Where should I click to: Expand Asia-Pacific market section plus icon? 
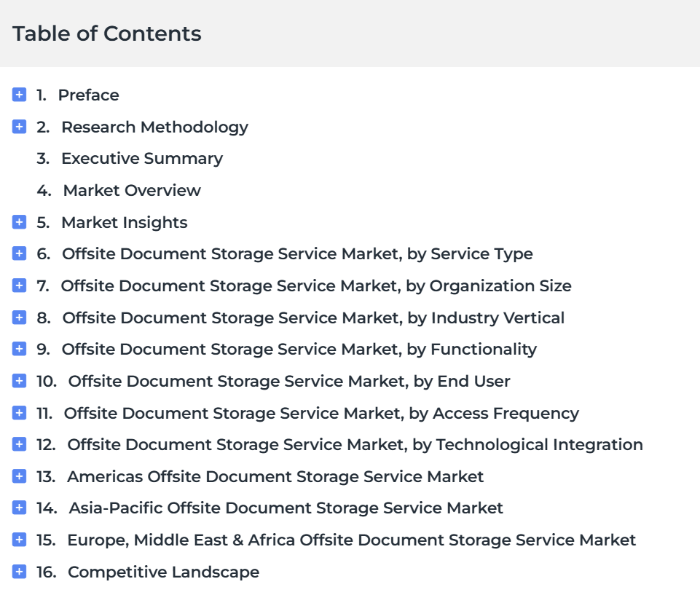pyautogui.click(x=20, y=508)
